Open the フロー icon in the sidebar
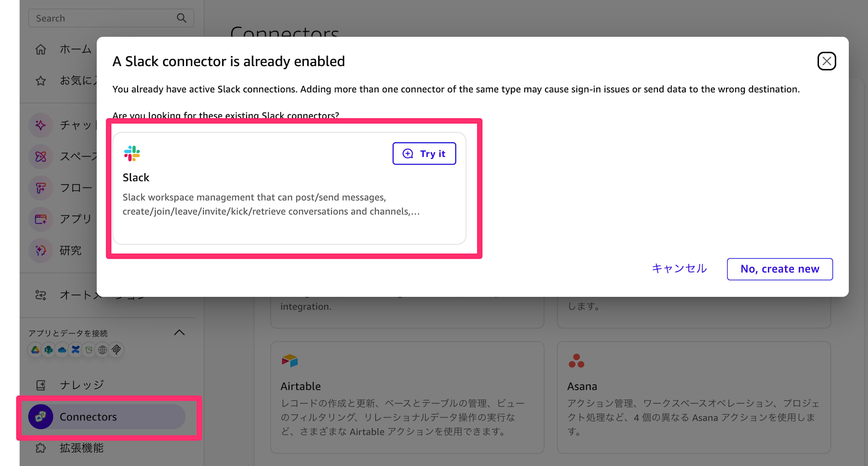The image size is (868, 466). tap(41, 188)
